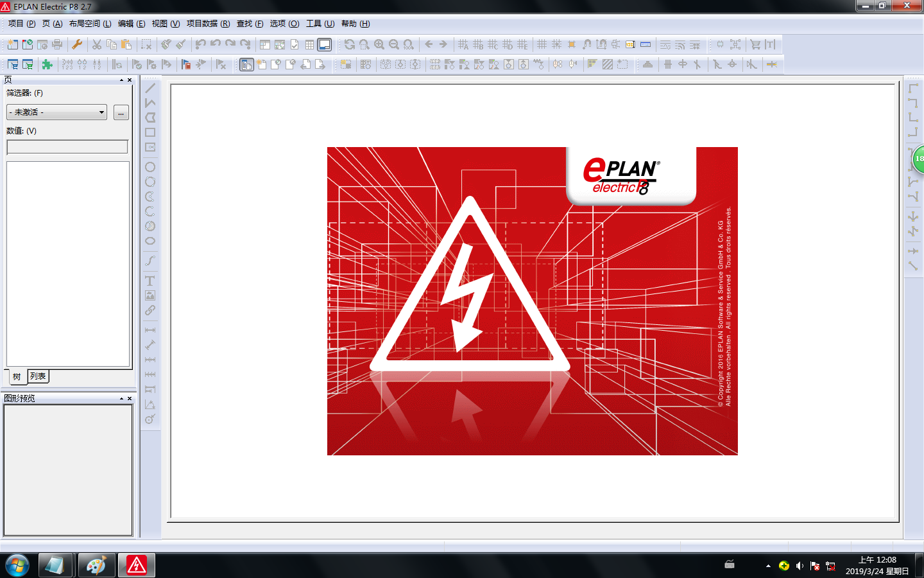This screenshot has height=578, width=924.
Task: Click the filter '...' browse button
Action: [x=121, y=113]
